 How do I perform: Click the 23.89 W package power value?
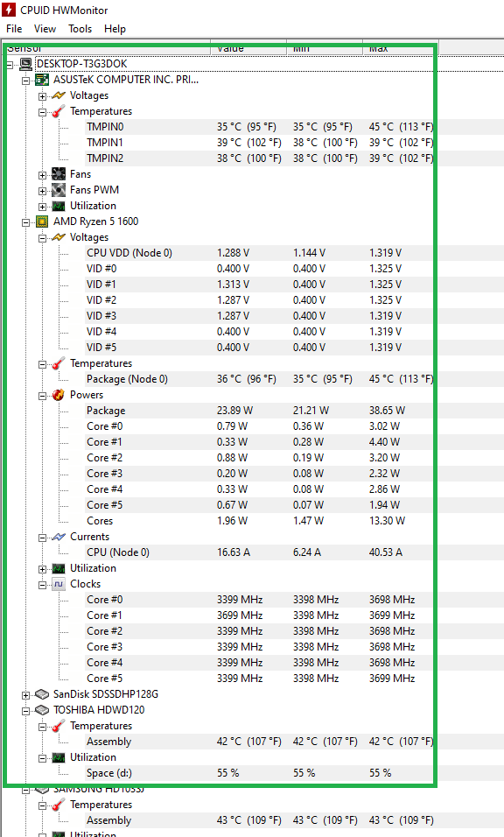(234, 411)
